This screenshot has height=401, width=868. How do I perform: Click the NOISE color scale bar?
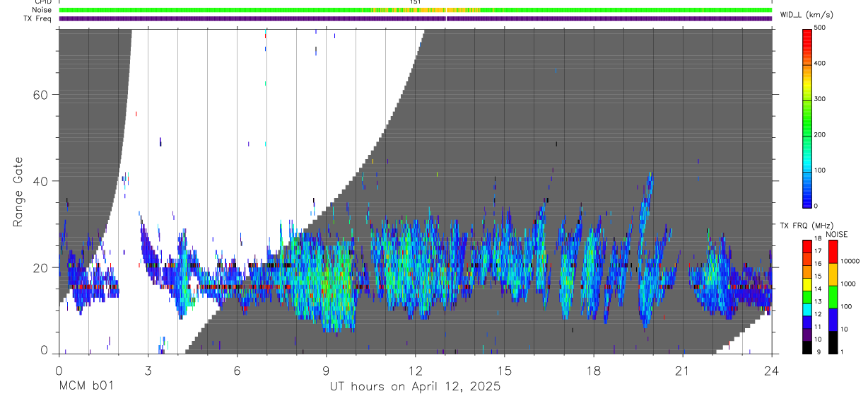click(x=833, y=297)
